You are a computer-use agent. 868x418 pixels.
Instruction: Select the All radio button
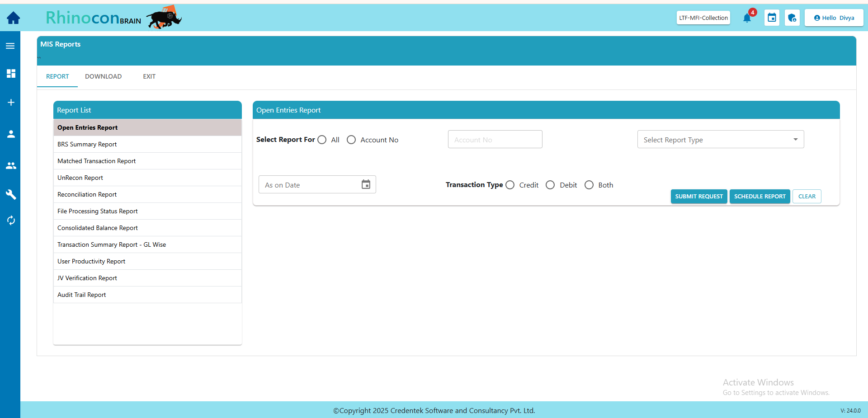pyautogui.click(x=322, y=140)
